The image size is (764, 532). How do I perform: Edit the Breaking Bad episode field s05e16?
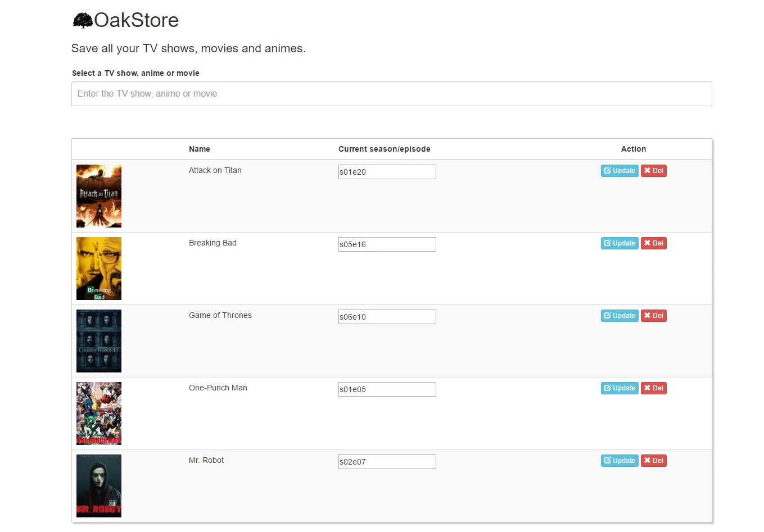coord(387,244)
